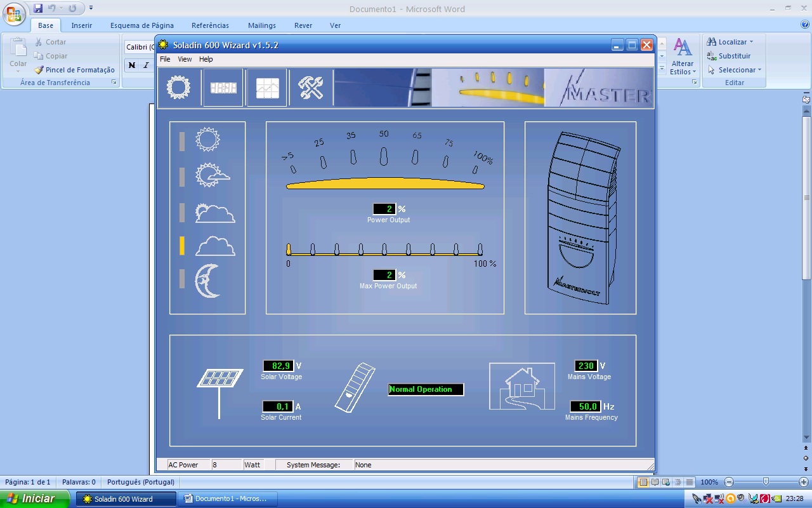Viewport: 812px width, 508px height.
Task: Click Copiar in the Word ribbon
Action: click(x=51, y=56)
